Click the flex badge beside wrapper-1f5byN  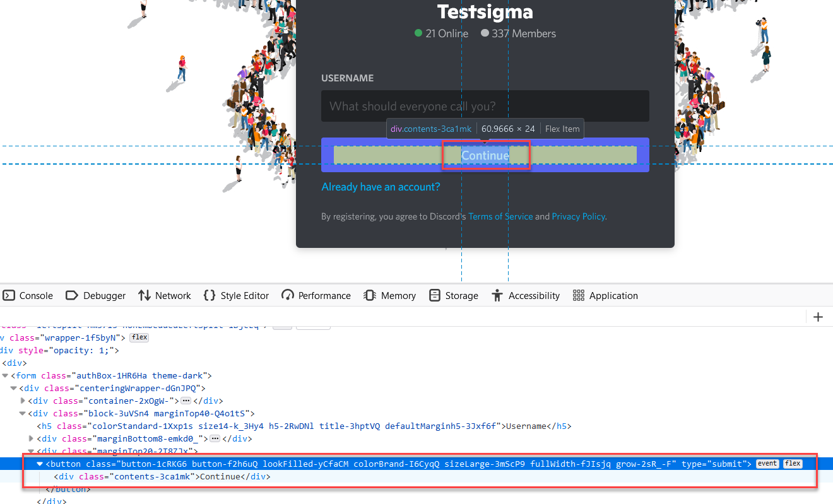139,337
